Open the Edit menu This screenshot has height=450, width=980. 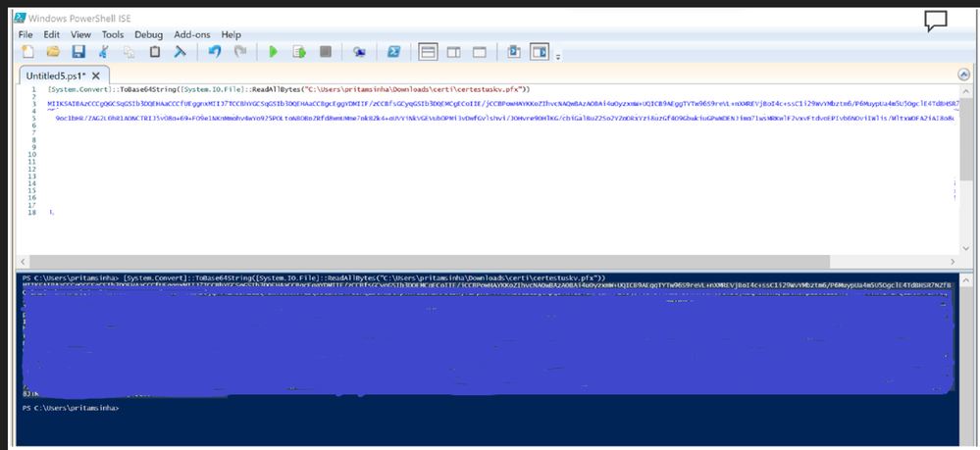click(52, 34)
